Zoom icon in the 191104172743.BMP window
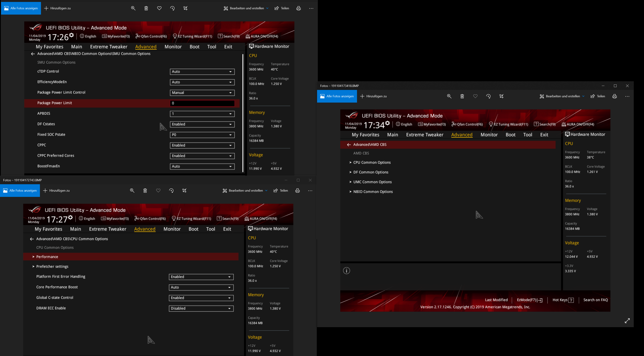Viewport: 644px width, 356px height. 132,191
